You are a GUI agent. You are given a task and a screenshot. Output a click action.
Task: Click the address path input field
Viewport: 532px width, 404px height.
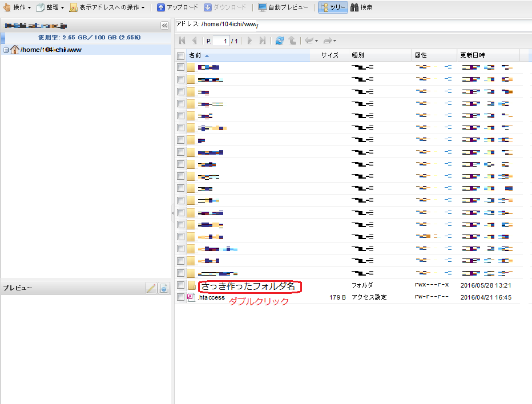point(365,25)
